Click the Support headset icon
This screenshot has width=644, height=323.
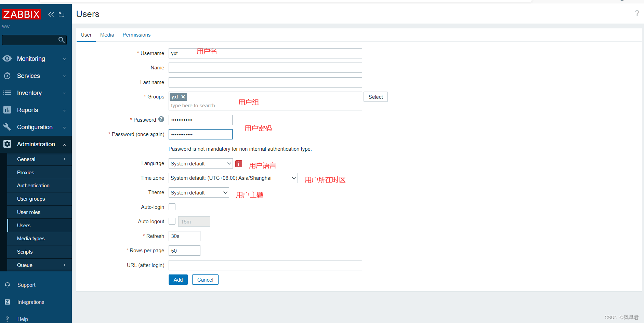tap(7, 285)
